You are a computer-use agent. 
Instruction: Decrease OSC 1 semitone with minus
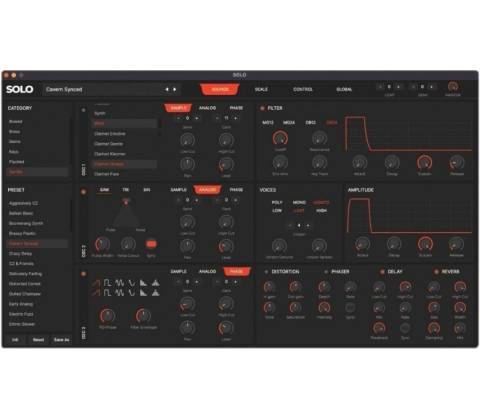179,118
